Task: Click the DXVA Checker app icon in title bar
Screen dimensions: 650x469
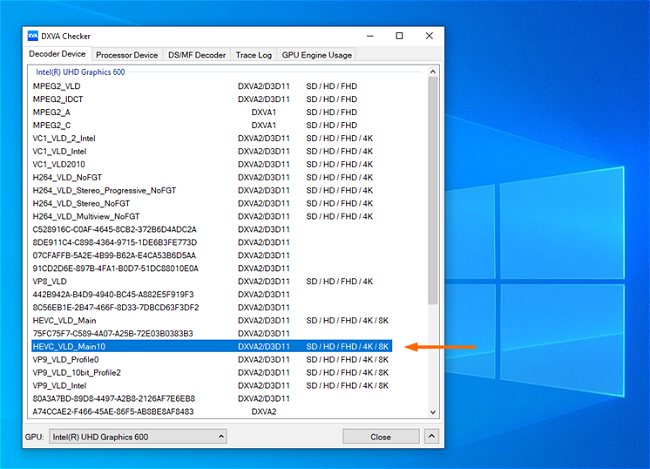Action: coord(33,36)
